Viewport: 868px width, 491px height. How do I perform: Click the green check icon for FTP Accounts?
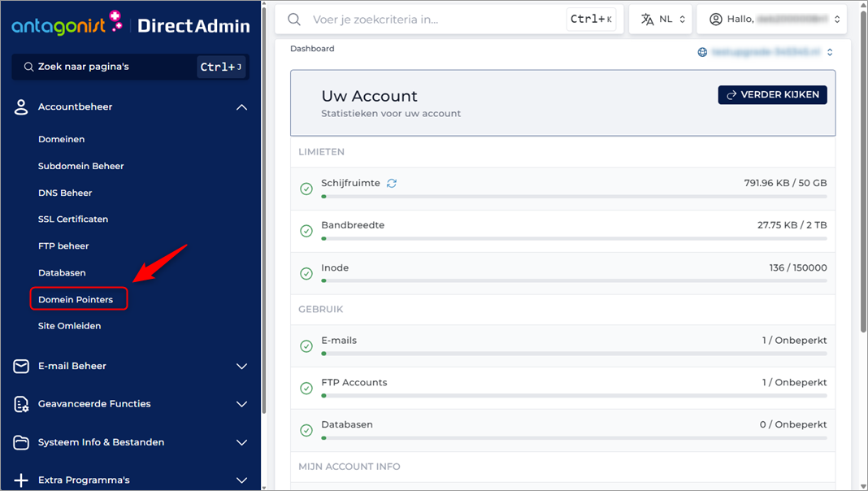click(x=306, y=388)
